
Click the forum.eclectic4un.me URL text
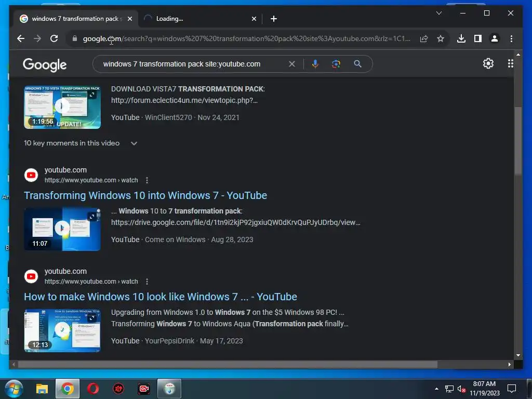pos(184,100)
